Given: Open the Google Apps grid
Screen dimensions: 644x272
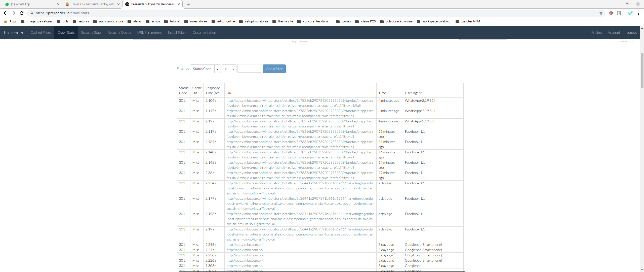Looking at the screenshot, I should 5,21.
